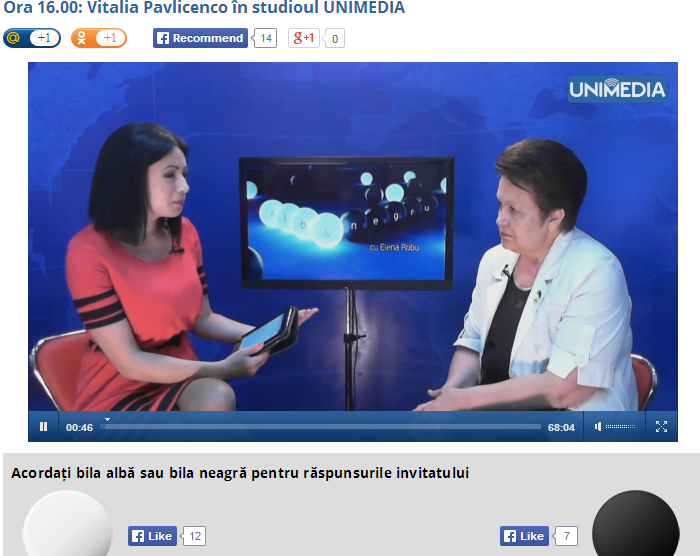Like the black ball via Facebook
The height and width of the screenshot is (556, 700).
pyautogui.click(x=525, y=536)
